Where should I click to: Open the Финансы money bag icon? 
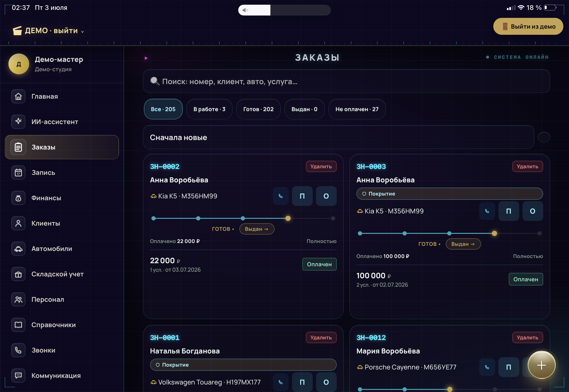(18, 198)
